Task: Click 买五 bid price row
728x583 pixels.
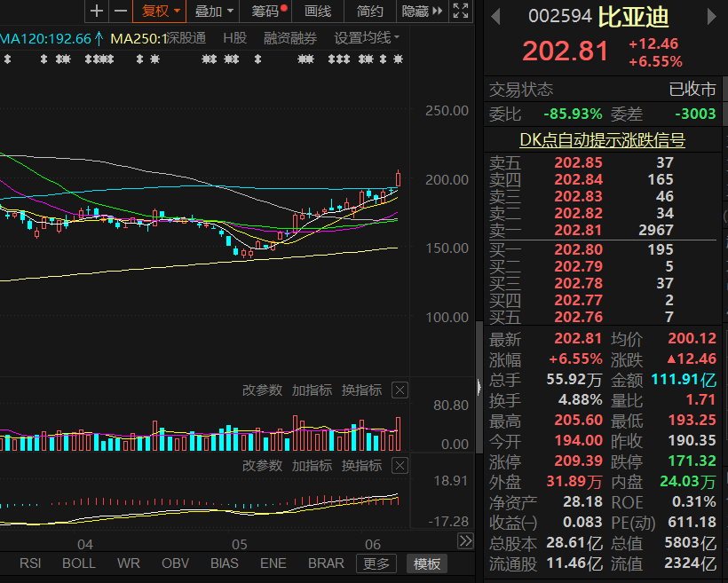Action: coord(603,317)
